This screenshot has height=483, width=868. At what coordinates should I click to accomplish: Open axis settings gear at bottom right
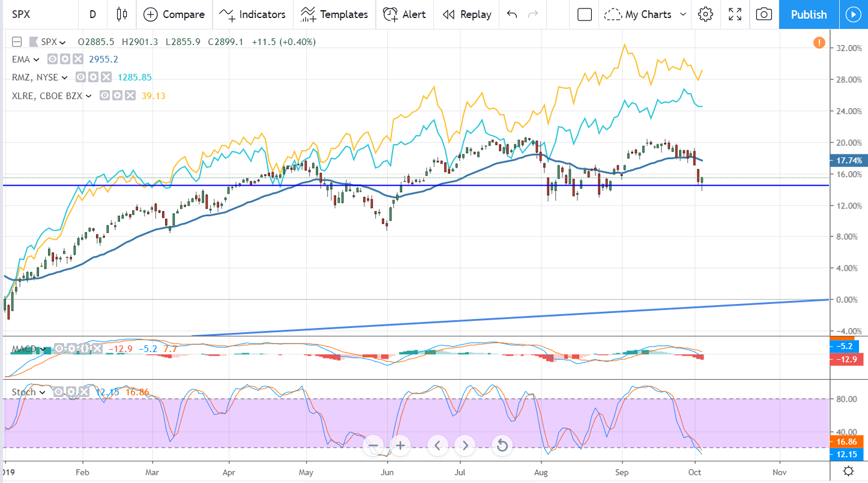point(849,471)
